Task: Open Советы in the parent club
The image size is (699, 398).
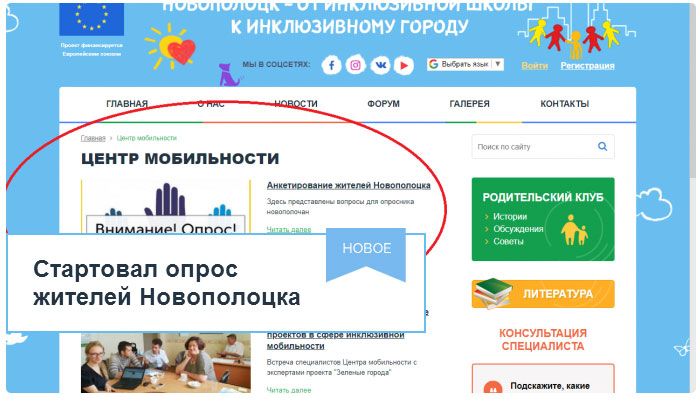Action: click(508, 242)
